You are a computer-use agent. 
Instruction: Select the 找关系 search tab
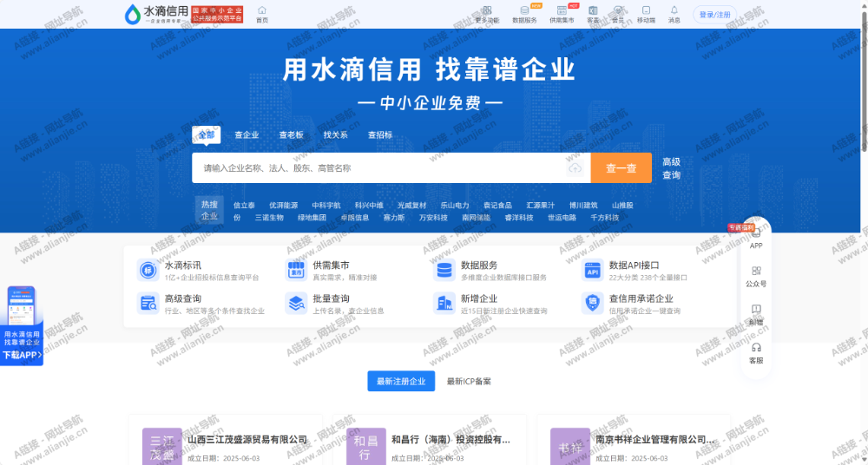(x=335, y=134)
